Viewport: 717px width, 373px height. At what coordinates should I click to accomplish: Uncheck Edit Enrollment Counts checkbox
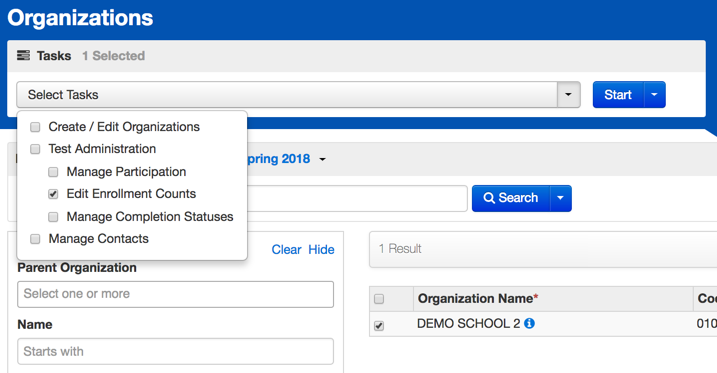point(53,194)
